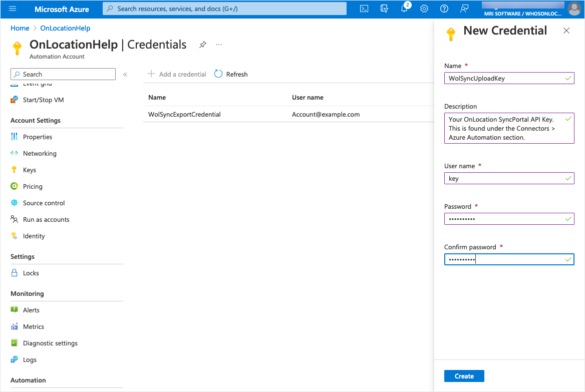Image resolution: width=585 pixels, height=392 pixels.
Task: Open Logs under Monitoring
Action: [x=30, y=359]
